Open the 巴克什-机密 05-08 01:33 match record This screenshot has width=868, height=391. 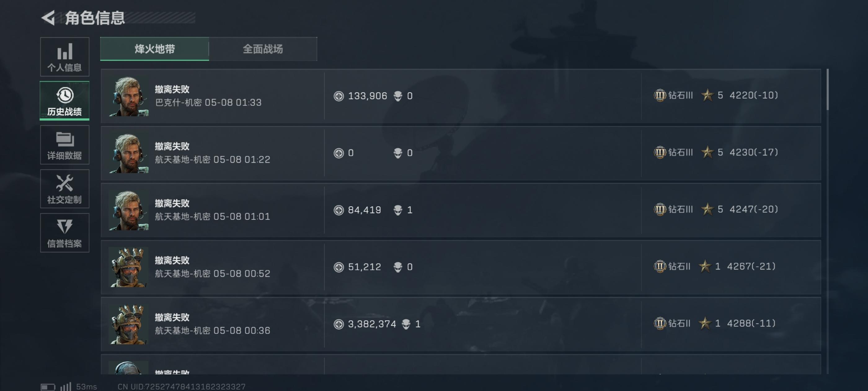tap(461, 96)
